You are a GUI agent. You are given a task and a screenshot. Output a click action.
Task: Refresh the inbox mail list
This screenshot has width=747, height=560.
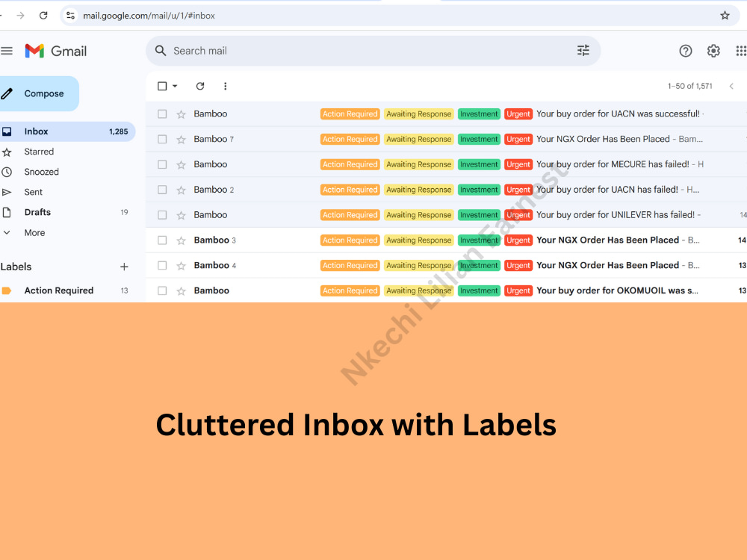[x=200, y=86]
